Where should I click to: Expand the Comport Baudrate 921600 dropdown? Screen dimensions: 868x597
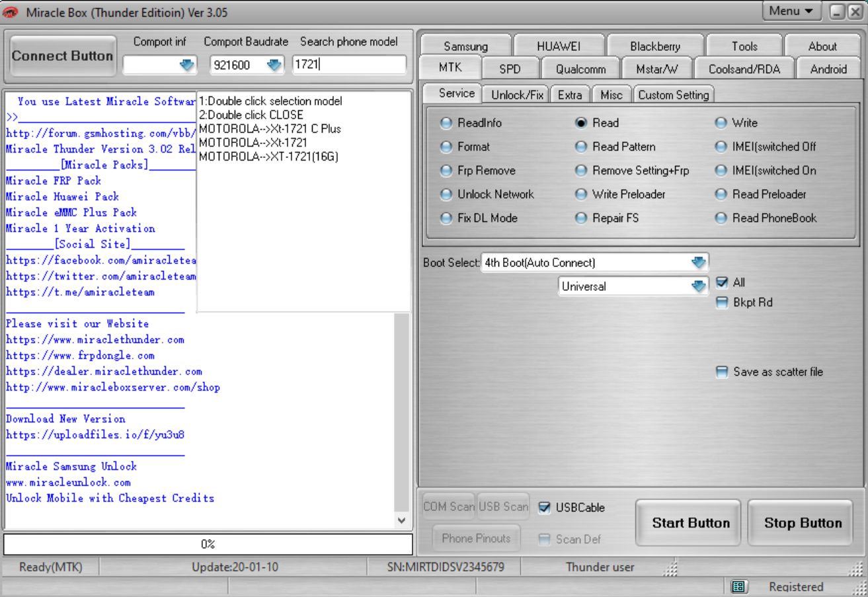pyautogui.click(x=274, y=65)
